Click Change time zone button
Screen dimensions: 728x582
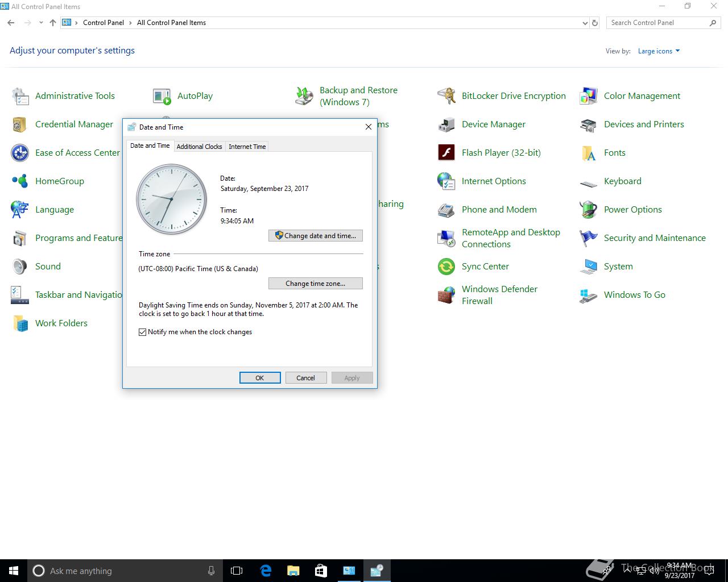pos(316,283)
